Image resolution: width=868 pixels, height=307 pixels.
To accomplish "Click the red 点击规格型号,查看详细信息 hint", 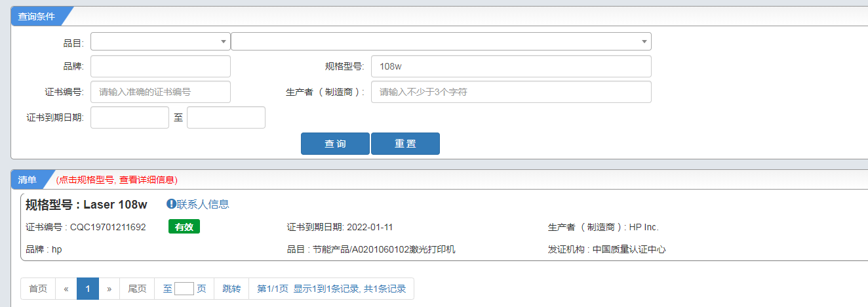I will 117,180.
